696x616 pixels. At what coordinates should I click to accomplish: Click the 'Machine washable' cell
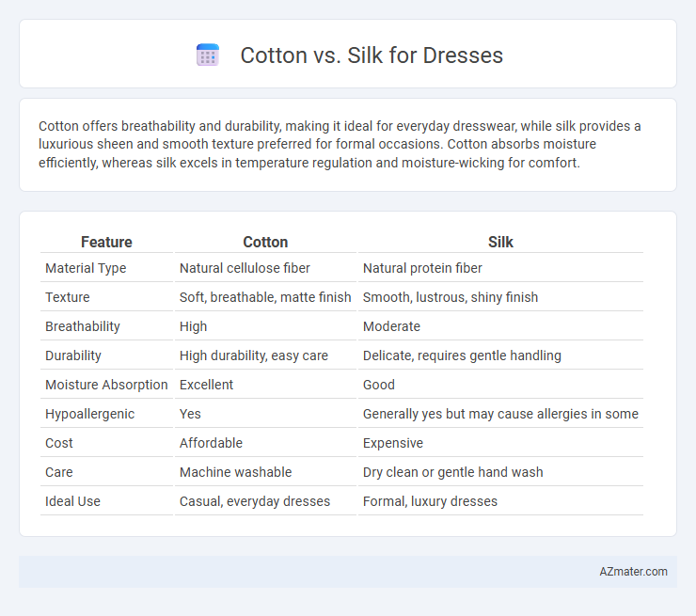(236, 472)
